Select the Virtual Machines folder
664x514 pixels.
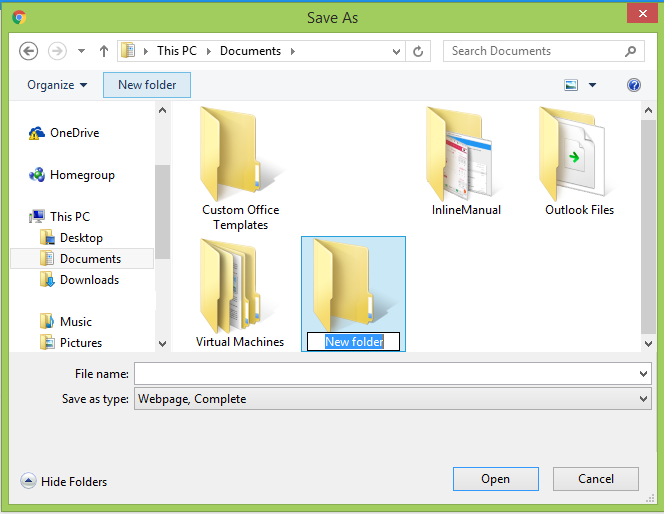click(240, 293)
